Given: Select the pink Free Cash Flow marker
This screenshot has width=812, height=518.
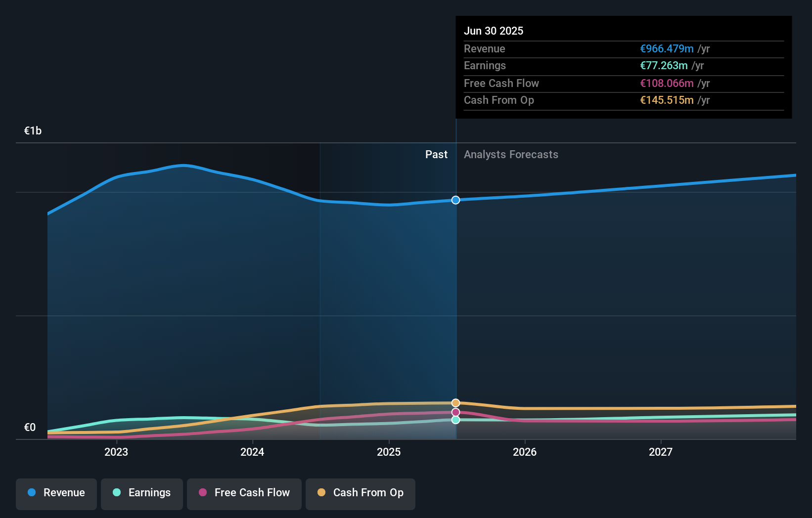Looking at the screenshot, I should pyautogui.click(x=455, y=412).
